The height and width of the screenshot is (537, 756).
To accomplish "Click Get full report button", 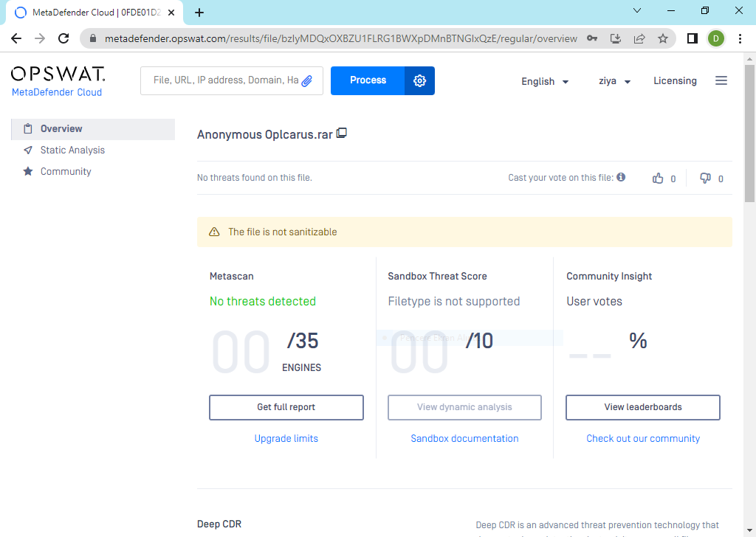I will [286, 407].
